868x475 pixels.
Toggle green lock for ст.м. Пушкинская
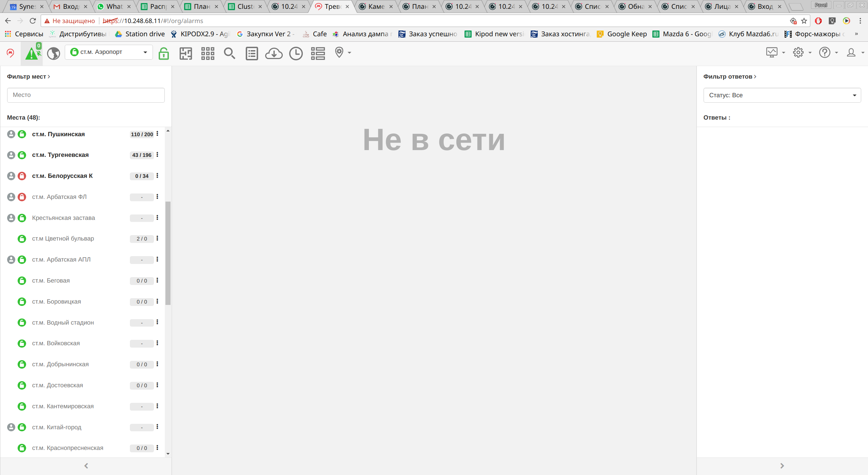pos(22,134)
